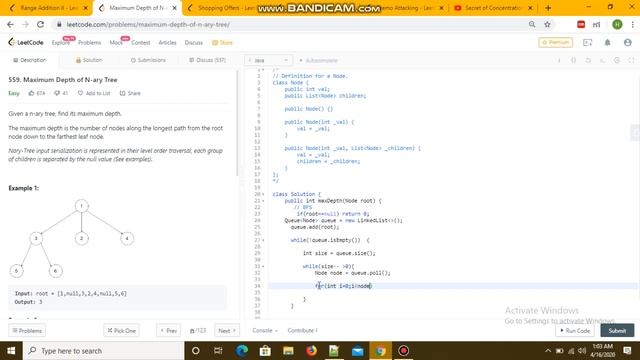The height and width of the screenshot is (360, 640).
Task: Switch to Secret of Concentration YouTube tab
Action: coord(493,8)
